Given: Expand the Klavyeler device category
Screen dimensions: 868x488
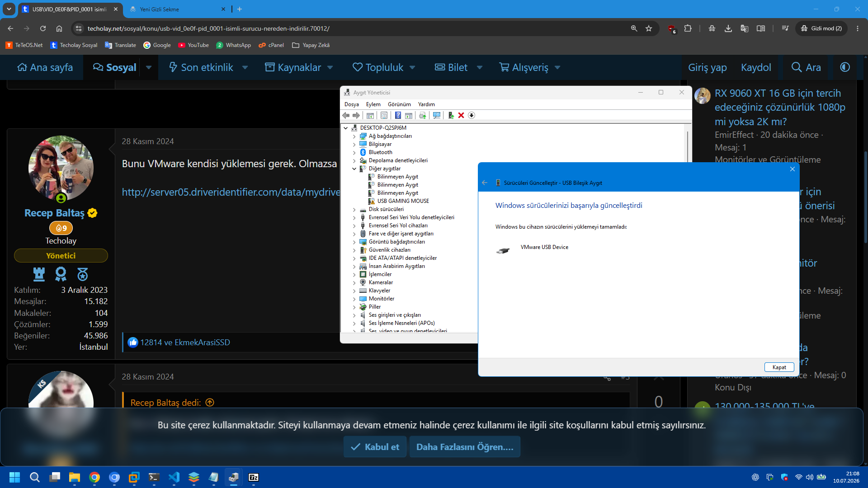Looking at the screenshot, I should click(x=354, y=291).
